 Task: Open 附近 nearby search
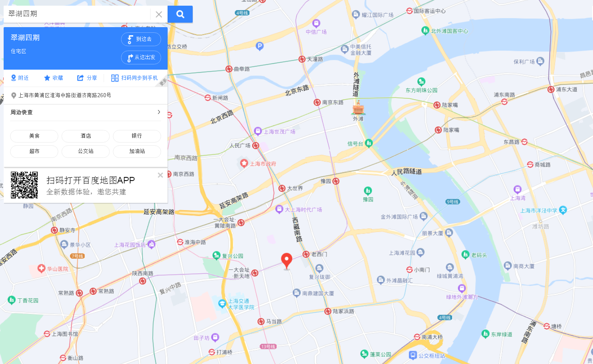(20, 78)
